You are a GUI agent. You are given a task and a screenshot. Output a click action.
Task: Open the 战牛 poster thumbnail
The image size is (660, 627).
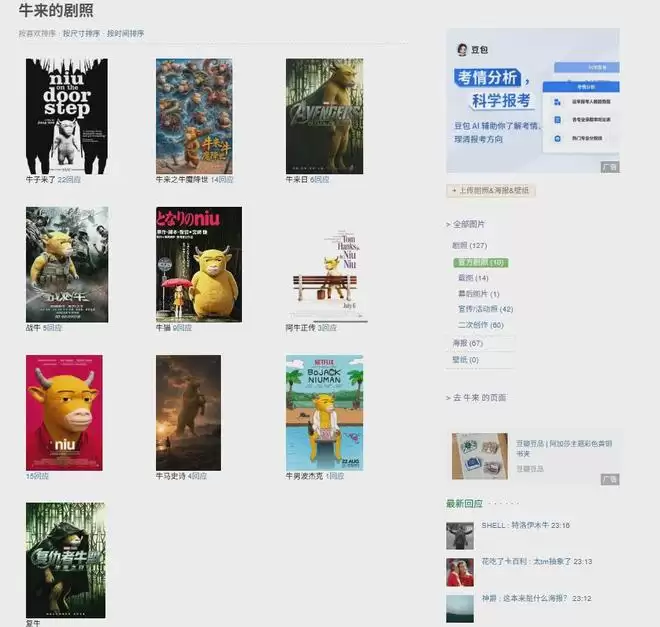pos(67,264)
